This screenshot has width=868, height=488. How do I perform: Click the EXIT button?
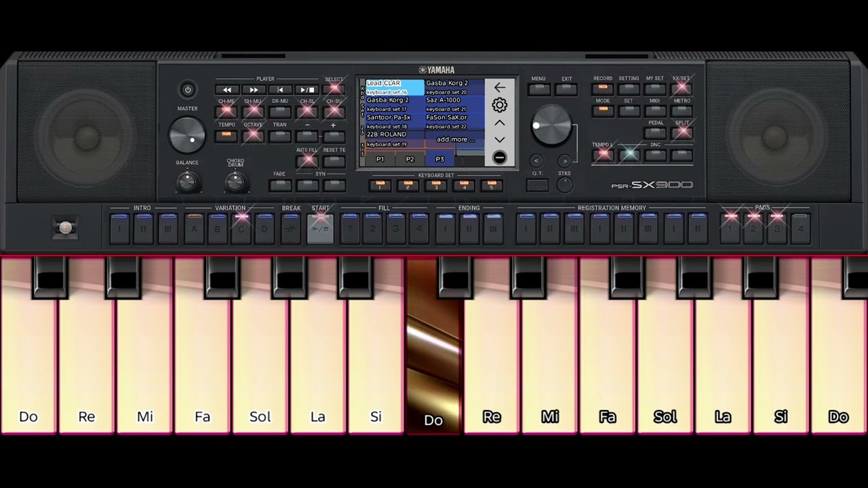click(x=566, y=89)
